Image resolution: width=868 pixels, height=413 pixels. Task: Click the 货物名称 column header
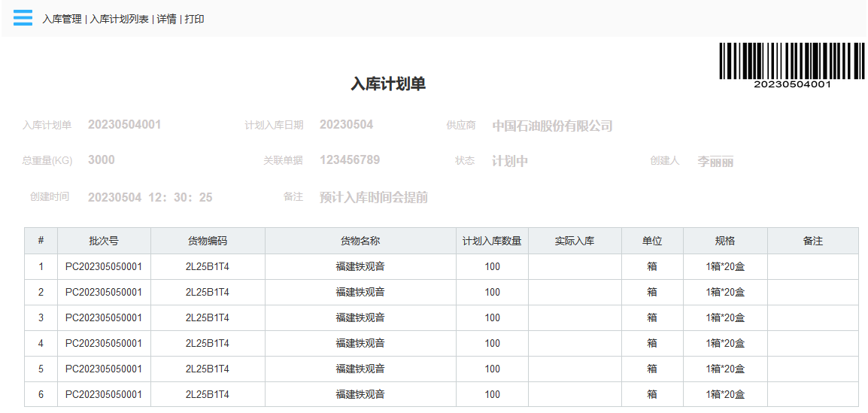[x=360, y=241]
